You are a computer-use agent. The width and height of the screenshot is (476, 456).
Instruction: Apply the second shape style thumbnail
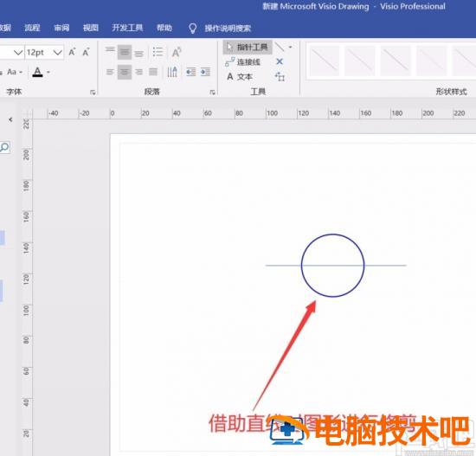click(359, 61)
